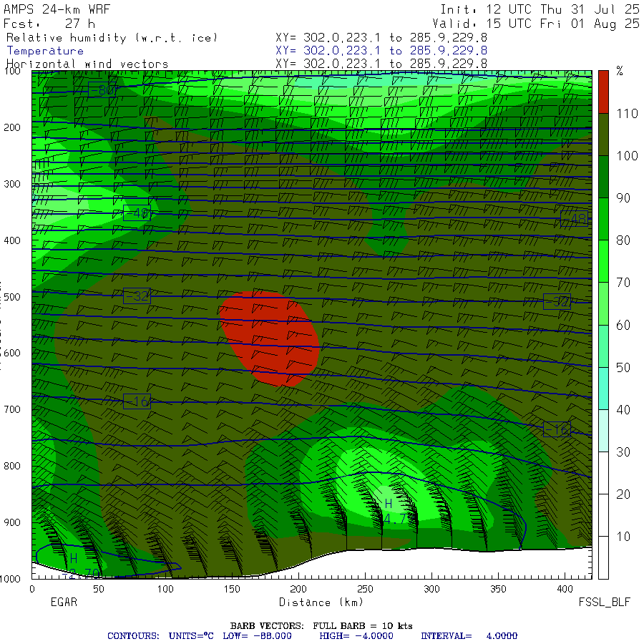Click the 'H 4.7' high marker over the terrain
The width and height of the screenshot is (644, 644).
pyautogui.click(x=394, y=512)
